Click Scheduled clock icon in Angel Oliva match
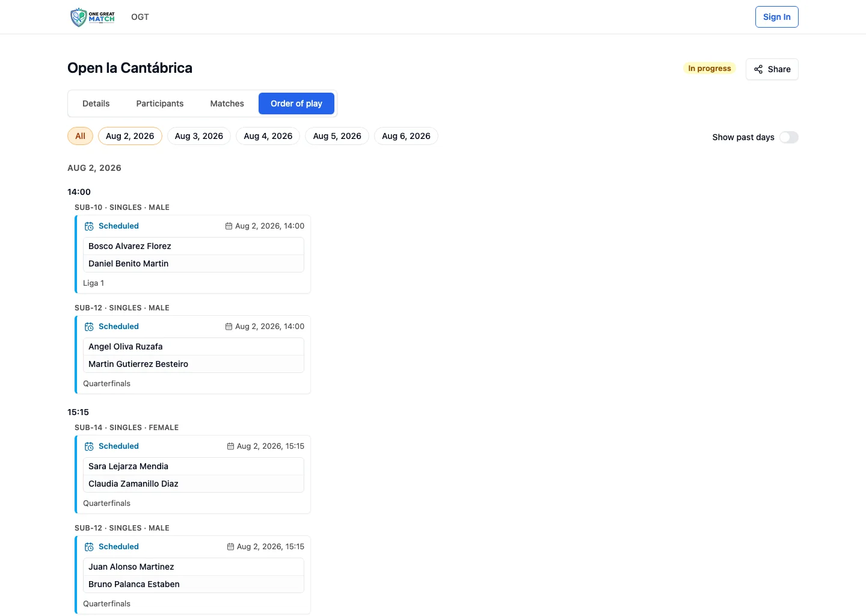 [x=89, y=327]
